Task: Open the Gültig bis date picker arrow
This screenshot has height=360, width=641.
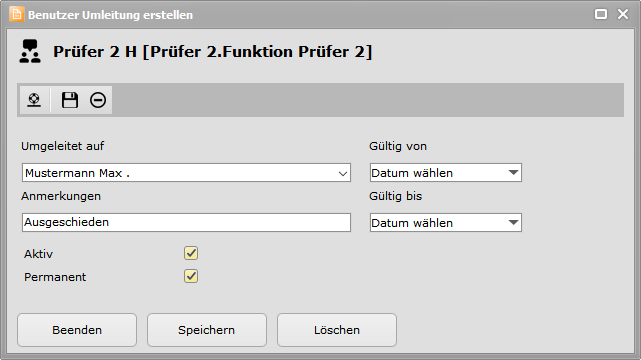Action: tap(513, 222)
